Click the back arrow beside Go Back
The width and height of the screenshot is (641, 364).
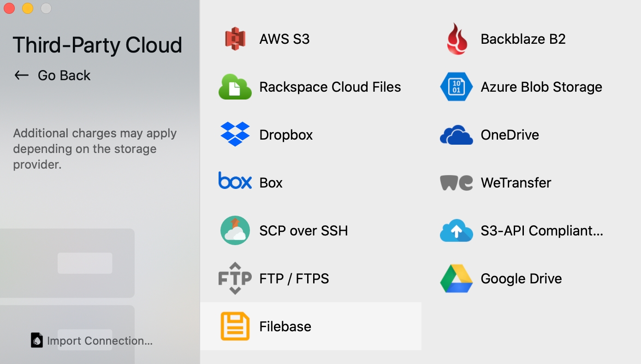coord(22,76)
